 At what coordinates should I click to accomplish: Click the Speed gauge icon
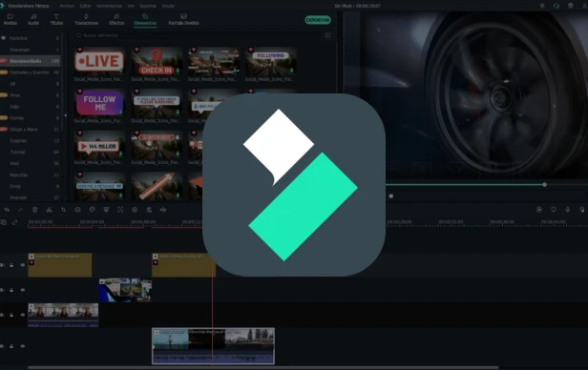[77, 210]
